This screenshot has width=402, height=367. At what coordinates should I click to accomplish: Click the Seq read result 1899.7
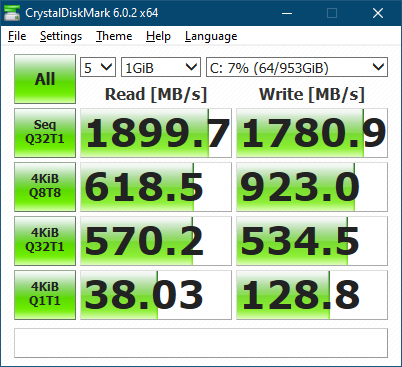156,133
